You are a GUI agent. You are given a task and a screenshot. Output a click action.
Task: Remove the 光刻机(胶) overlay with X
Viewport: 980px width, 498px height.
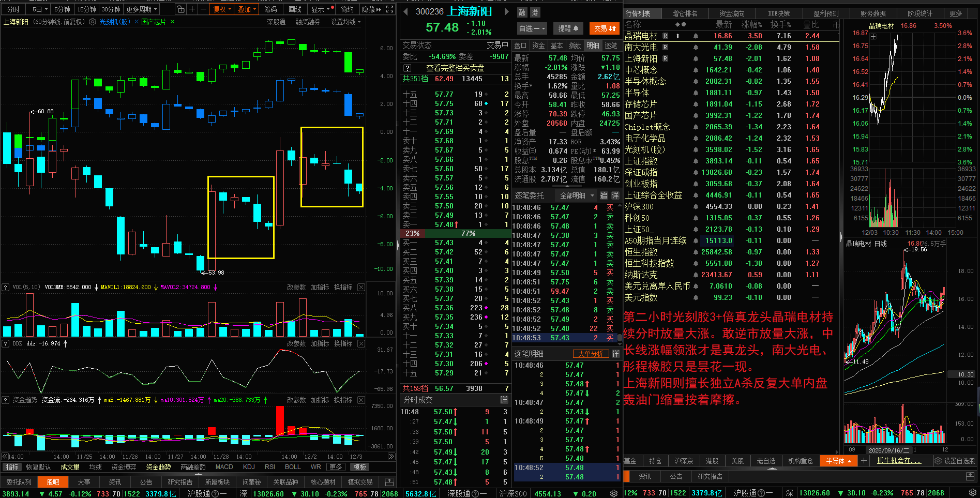point(136,22)
